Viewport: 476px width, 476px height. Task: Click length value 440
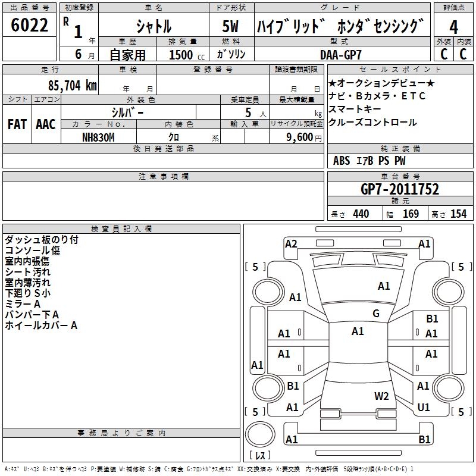(361, 214)
